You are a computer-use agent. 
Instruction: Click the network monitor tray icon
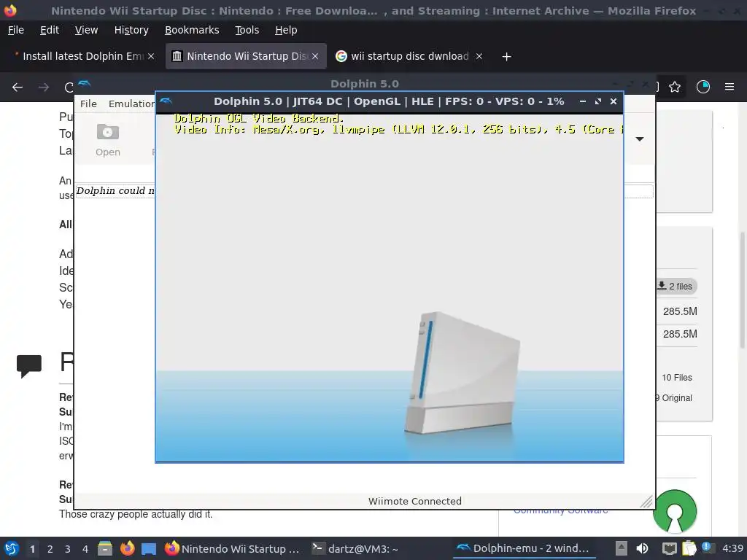[670, 549]
